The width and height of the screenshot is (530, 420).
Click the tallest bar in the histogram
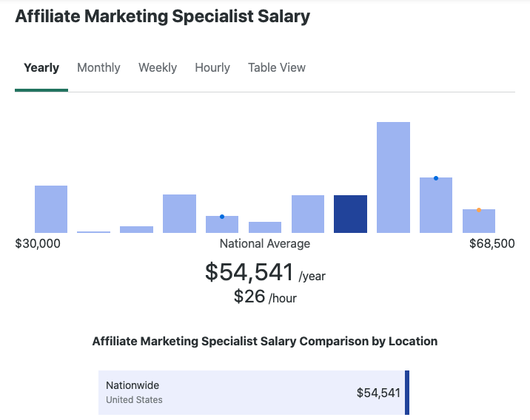point(393,177)
